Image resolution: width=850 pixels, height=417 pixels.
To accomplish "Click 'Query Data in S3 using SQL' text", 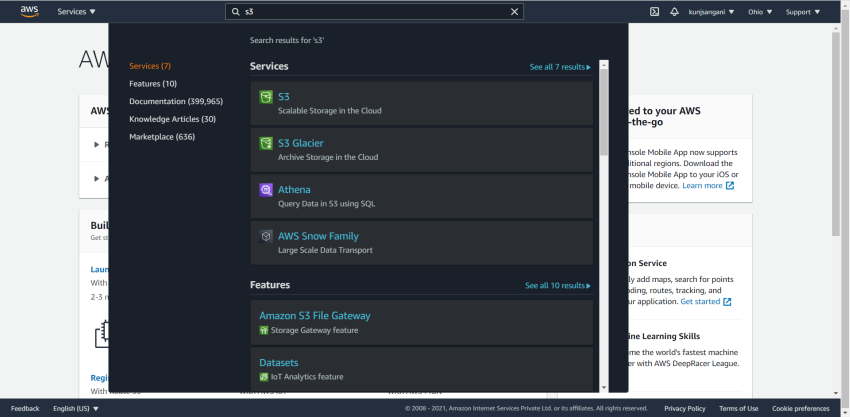I will pos(326,204).
